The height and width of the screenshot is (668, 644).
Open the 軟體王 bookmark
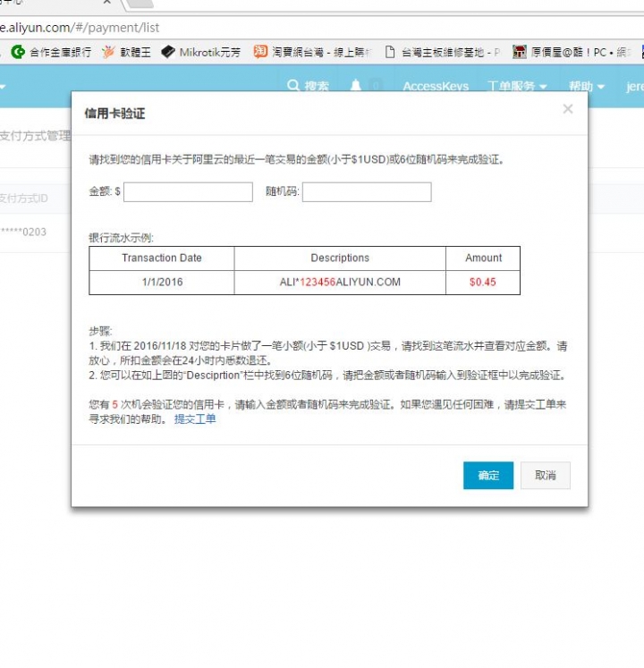pyautogui.click(x=127, y=52)
